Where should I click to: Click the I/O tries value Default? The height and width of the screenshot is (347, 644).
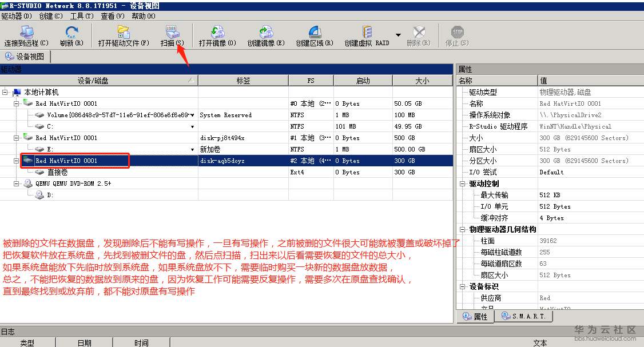coord(551,172)
